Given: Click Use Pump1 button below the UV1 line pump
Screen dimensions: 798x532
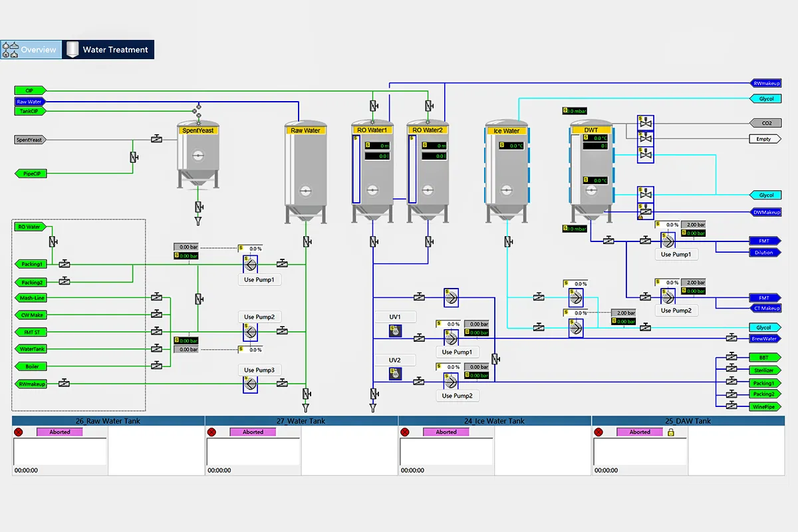Looking at the screenshot, I should click(x=457, y=352).
